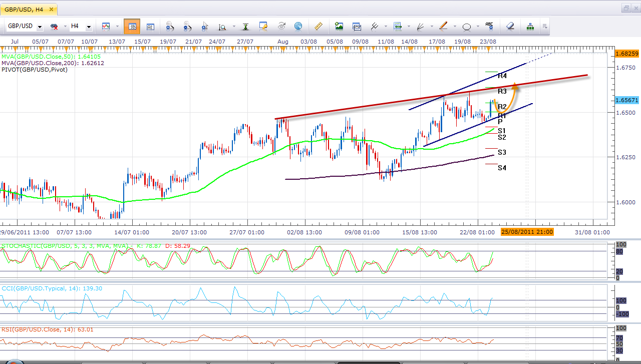This screenshot has height=364, width=641.
Task: Click the chart template window icon
Action: tap(357, 27)
